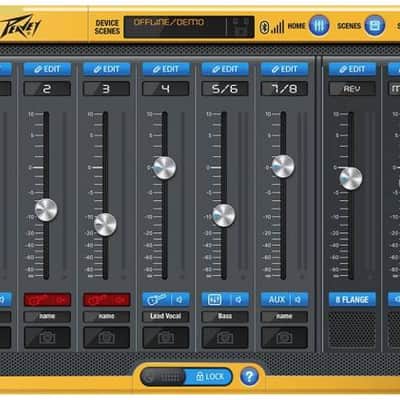Viewport: 400px width, 400px height.
Task: Click the 8 FLANGE effect button
Action: [x=352, y=300]
